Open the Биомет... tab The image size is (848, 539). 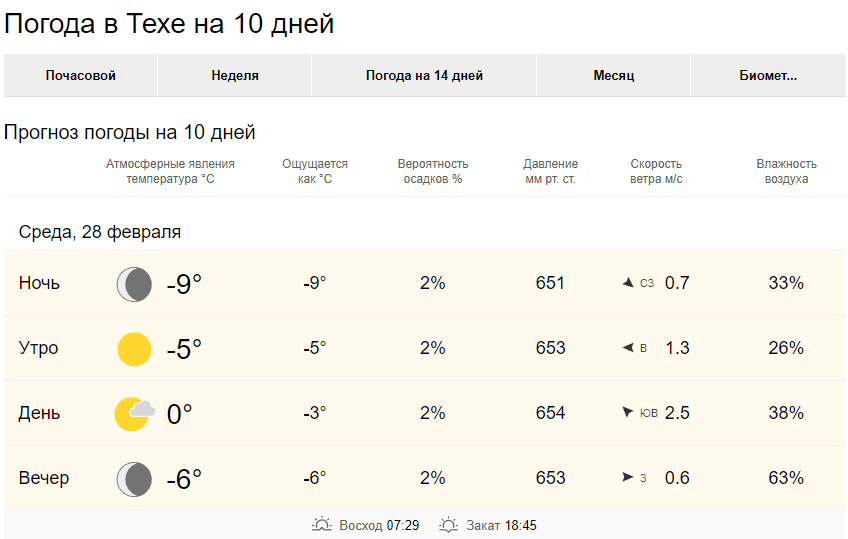[x=768, y=76]
